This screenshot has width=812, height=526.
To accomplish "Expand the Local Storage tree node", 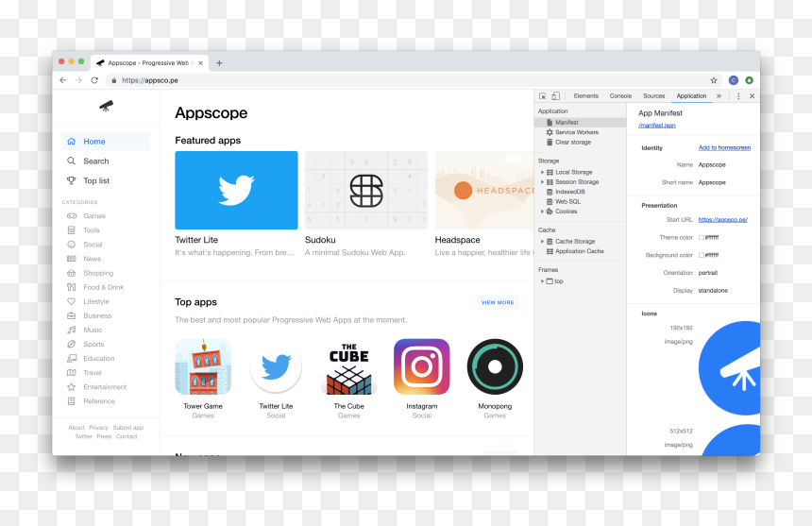I will pos(542,173).
